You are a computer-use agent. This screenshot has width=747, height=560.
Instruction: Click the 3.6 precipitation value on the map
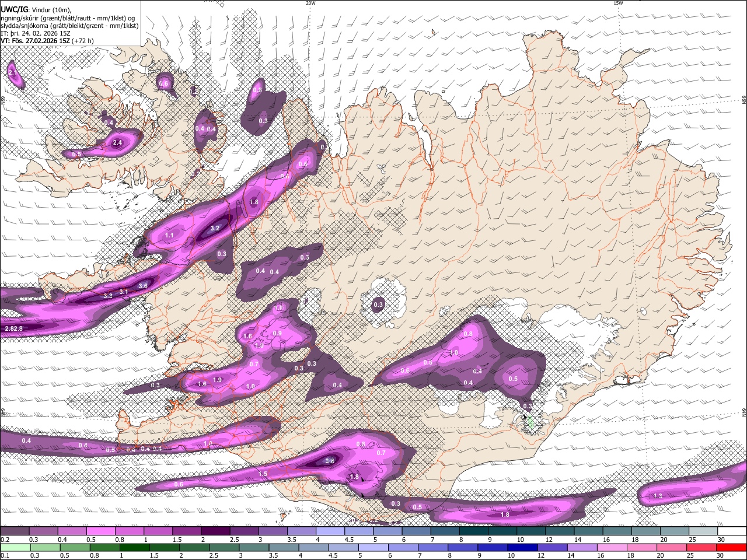coord(143,286)
